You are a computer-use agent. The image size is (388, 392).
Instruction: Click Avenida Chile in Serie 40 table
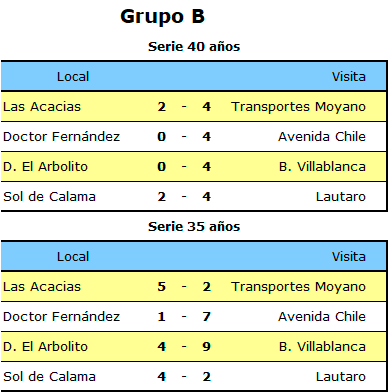(322, 137)
